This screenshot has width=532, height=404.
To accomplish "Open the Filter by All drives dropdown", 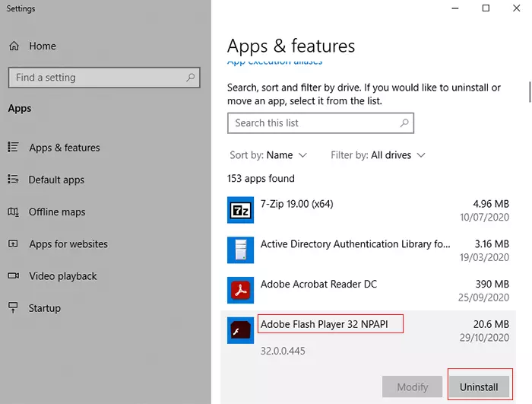I will coord(378,155).
